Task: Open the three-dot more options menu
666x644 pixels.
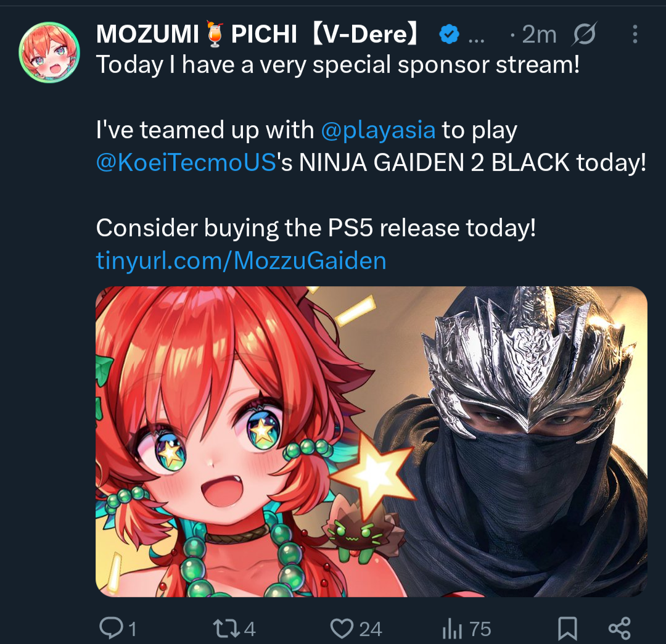Action: point(635,34)
